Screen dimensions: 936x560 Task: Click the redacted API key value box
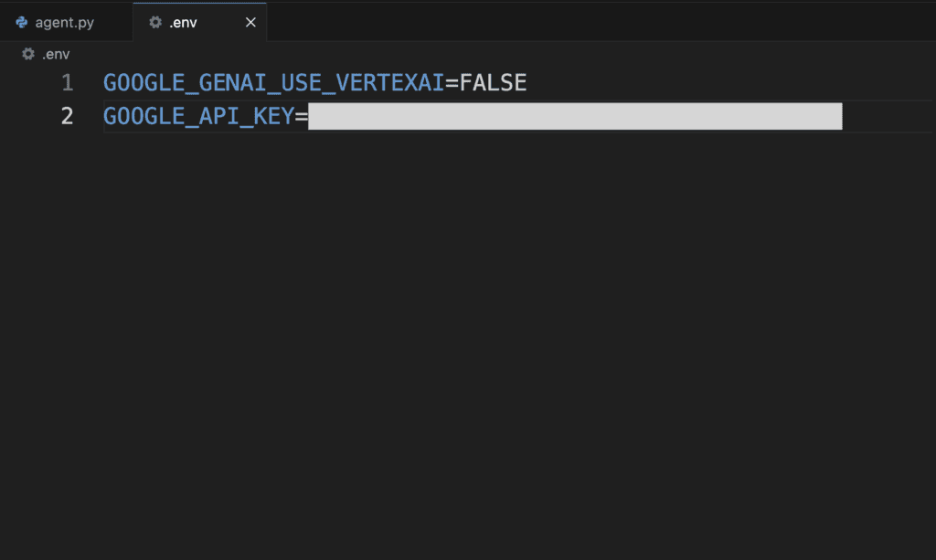click(575, 116)
